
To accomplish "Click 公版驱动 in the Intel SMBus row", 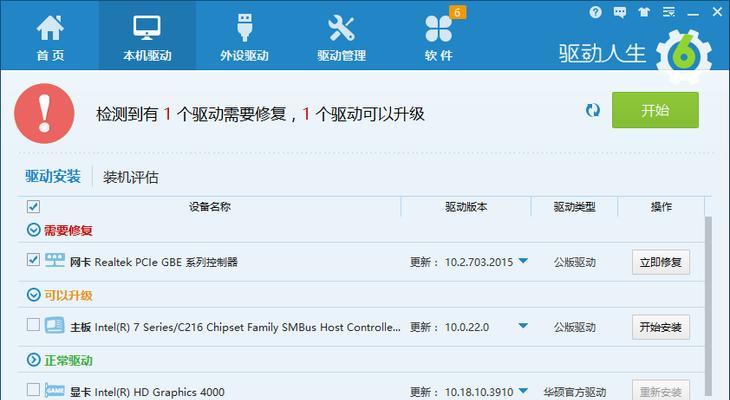I will 575,327.
